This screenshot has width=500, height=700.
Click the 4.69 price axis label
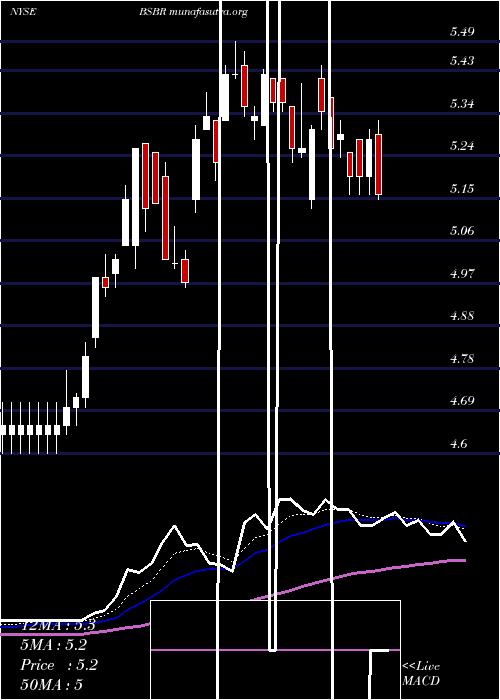coord(462,401)
